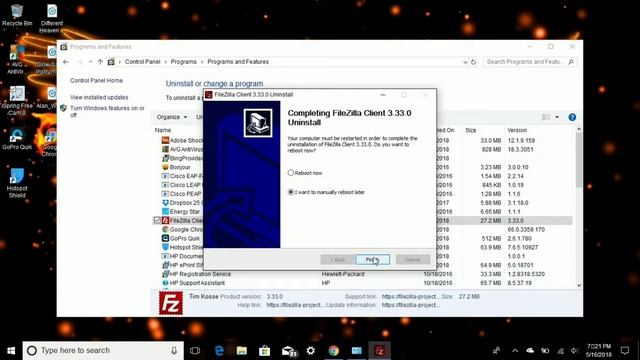640x360 pixels.
Task: Open iSpring Free Cam desktop shortcut
Action: (x=17, y=100)
